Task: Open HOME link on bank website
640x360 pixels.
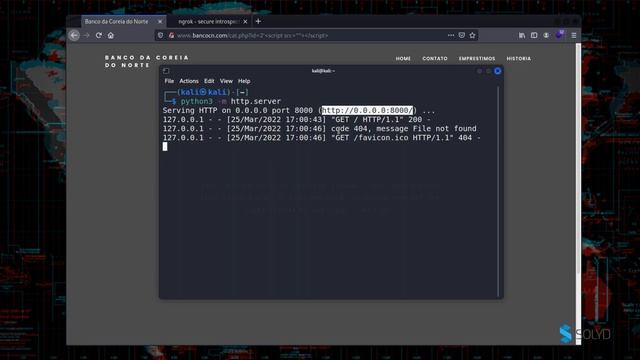Action: [x=403, y=59]
